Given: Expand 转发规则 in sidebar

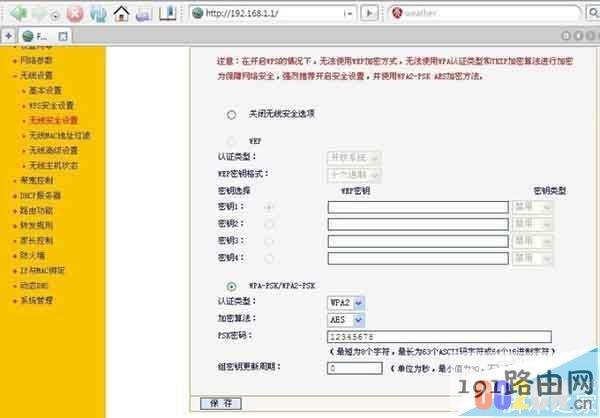Looking at the screenshot, I should click(x=36, y=225).
